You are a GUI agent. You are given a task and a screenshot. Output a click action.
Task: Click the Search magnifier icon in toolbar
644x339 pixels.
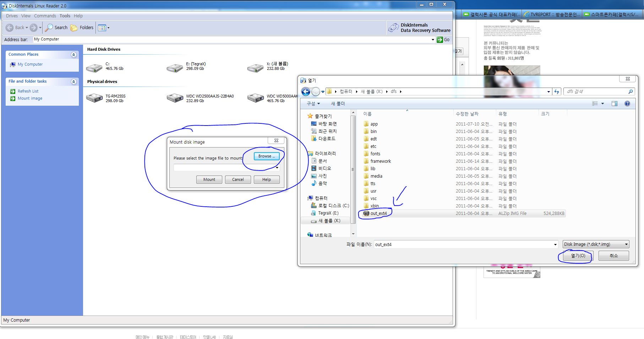49,28
